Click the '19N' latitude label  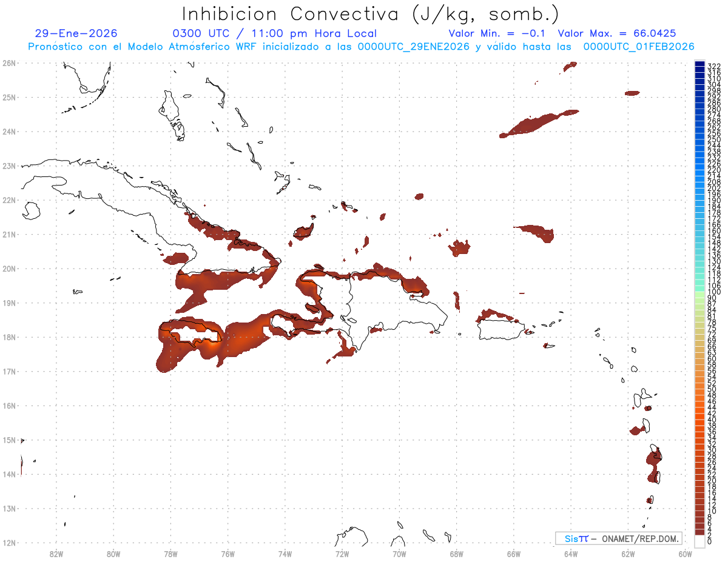(8, 303)
